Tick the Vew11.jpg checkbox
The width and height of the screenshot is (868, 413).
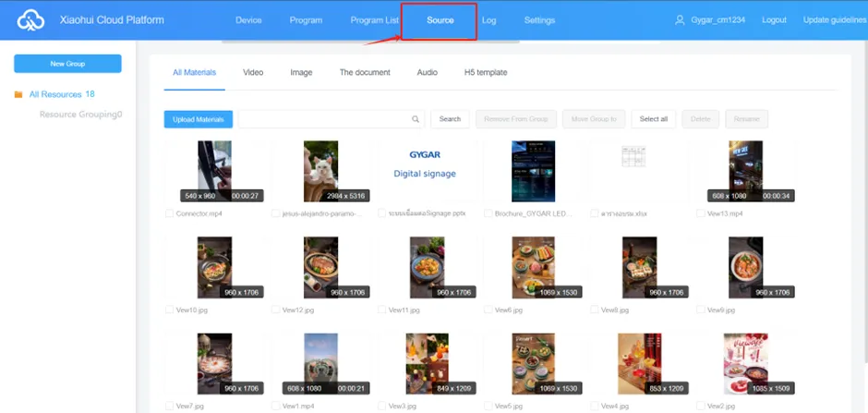click(x=382, y=310)
